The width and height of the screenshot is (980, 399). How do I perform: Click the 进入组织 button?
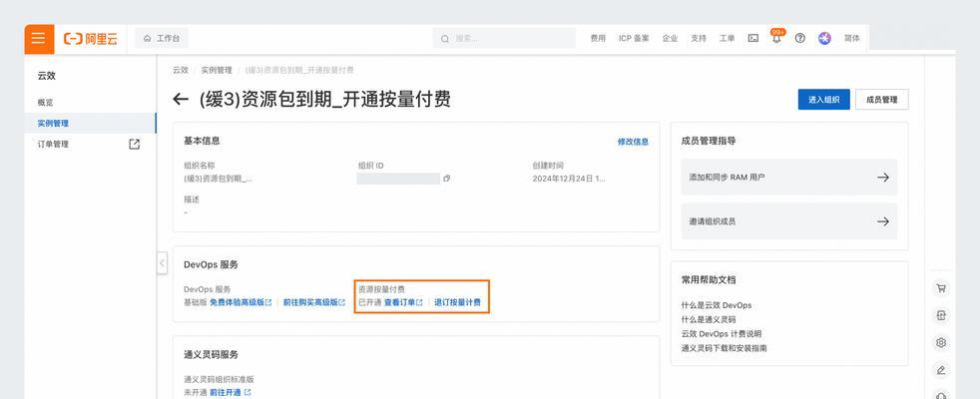point(823,100)
